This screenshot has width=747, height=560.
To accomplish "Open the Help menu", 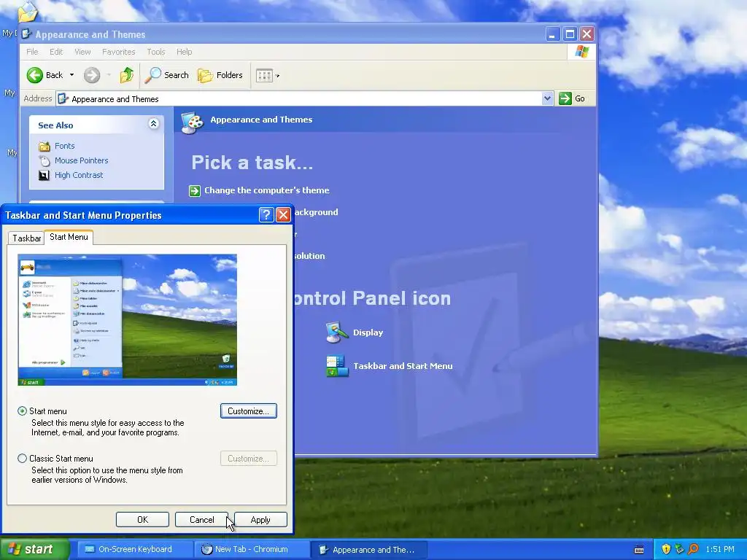I will pyautogui.click(x=185, y=52).
